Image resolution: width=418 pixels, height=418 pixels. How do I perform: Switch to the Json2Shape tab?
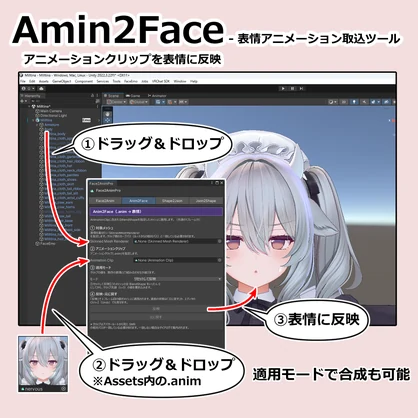click(206, 201)
